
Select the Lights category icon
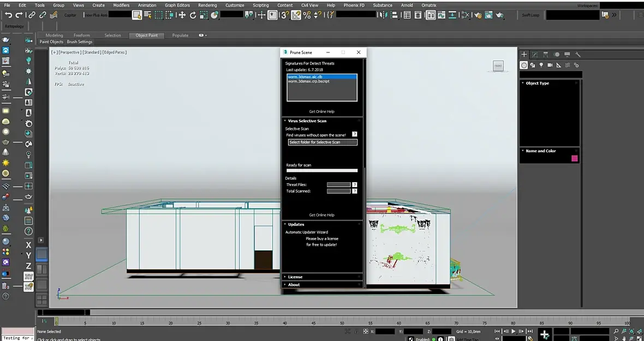point(541,65)
